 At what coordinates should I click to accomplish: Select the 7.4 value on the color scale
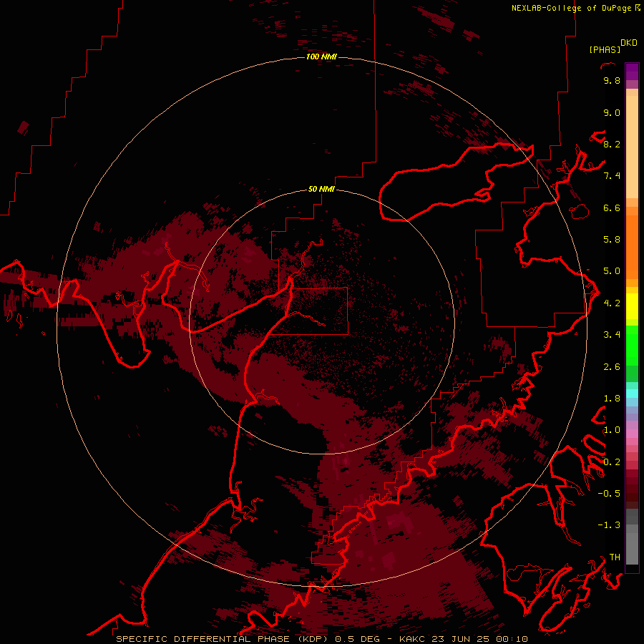[x=612, y=176]
